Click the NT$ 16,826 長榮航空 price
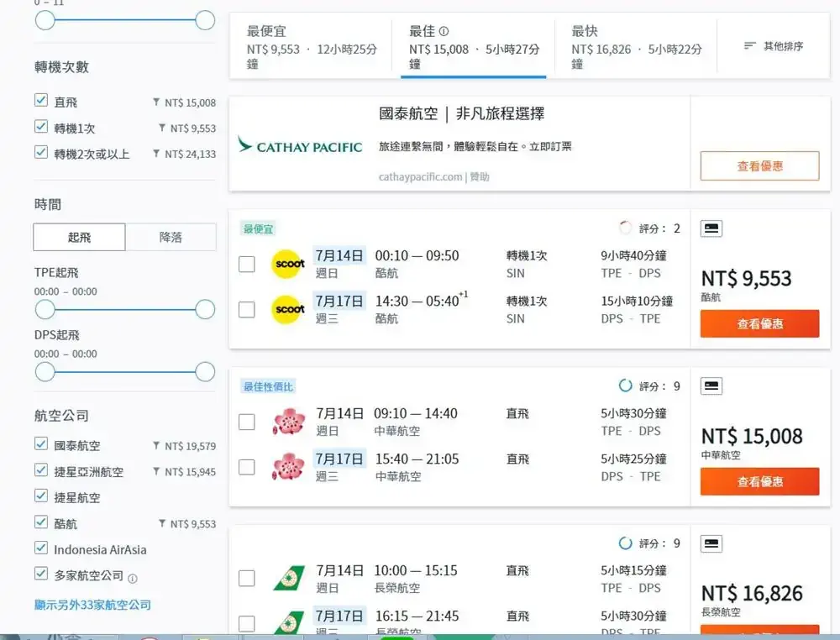Viewport: 840px width, 640px height. 752,593
